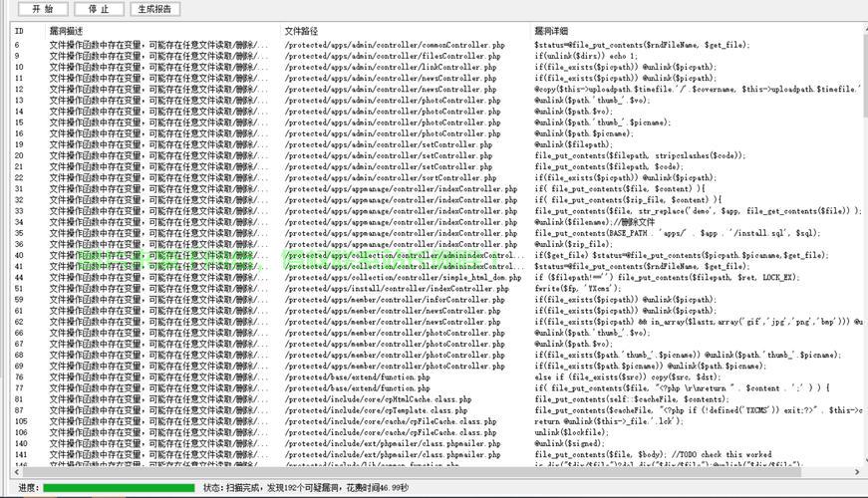868x498 pixels.
Task: Sort by the 文件路径 column header
Action: (x=406, y=31)
